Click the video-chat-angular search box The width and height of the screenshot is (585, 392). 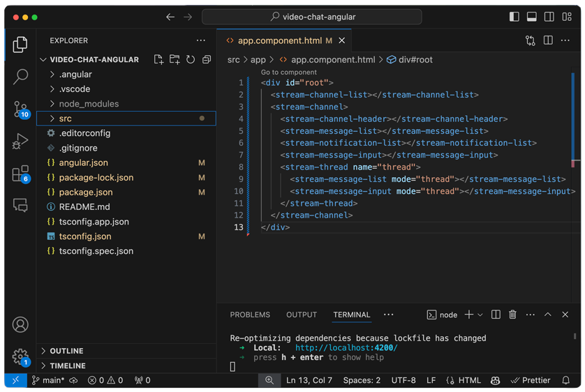tap(312, 17)
